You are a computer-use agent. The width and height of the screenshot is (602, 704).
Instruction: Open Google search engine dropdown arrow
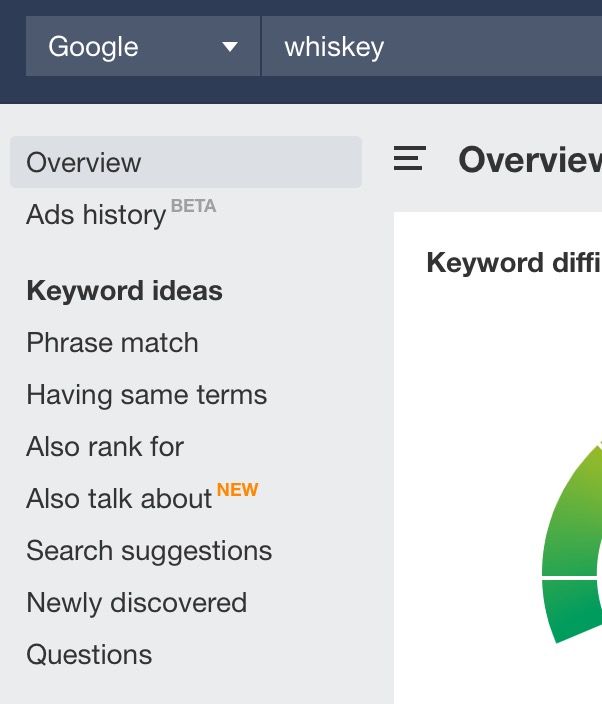point(230,47)
